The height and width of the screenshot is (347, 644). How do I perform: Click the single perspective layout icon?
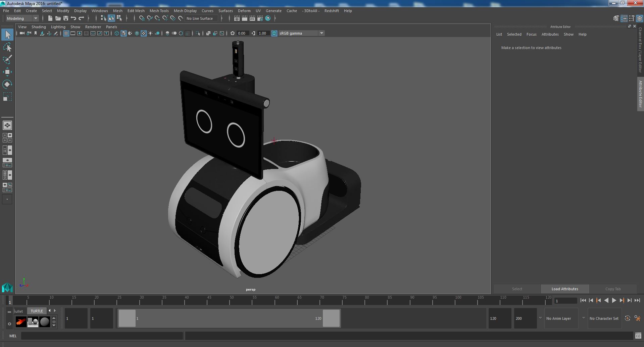[7, 125]
